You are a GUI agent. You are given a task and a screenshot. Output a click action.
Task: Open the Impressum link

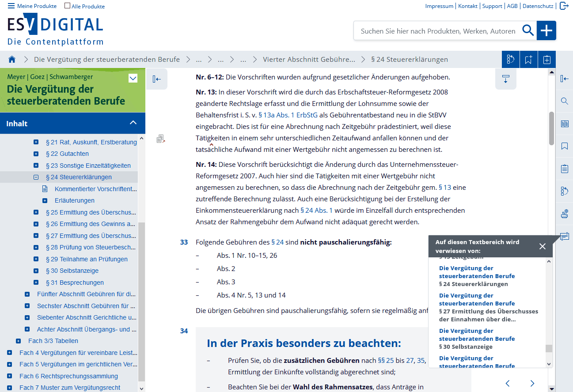(439, 6)
